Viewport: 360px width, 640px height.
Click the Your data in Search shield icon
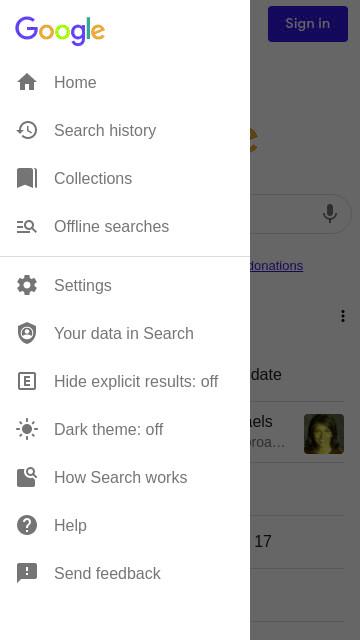[27, 333]
